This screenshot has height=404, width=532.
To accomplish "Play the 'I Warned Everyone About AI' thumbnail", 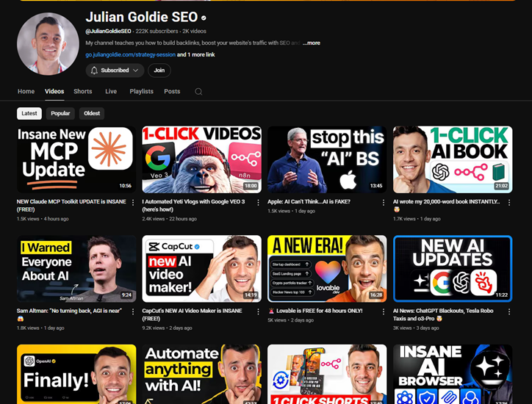I will click(76, 269).
